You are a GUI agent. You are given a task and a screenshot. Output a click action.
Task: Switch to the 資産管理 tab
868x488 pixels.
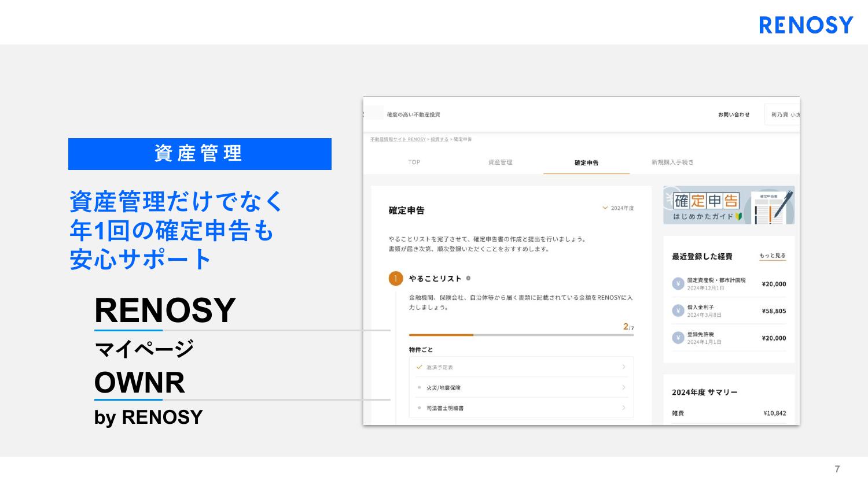[x=501, y=162]
